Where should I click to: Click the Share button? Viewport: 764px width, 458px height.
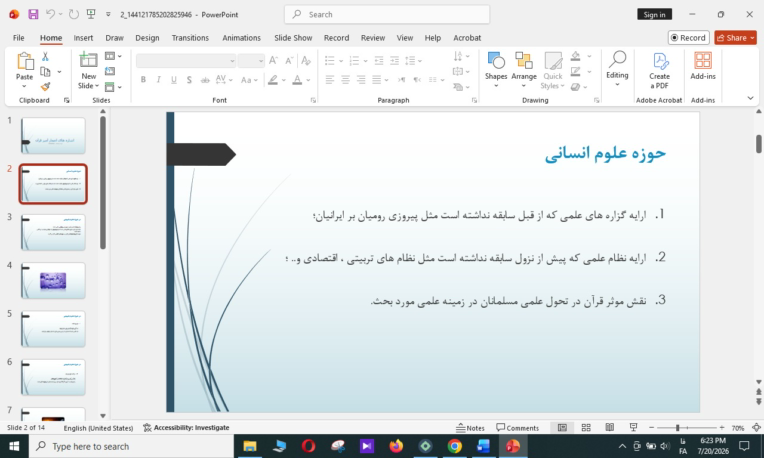click(735, 38)
